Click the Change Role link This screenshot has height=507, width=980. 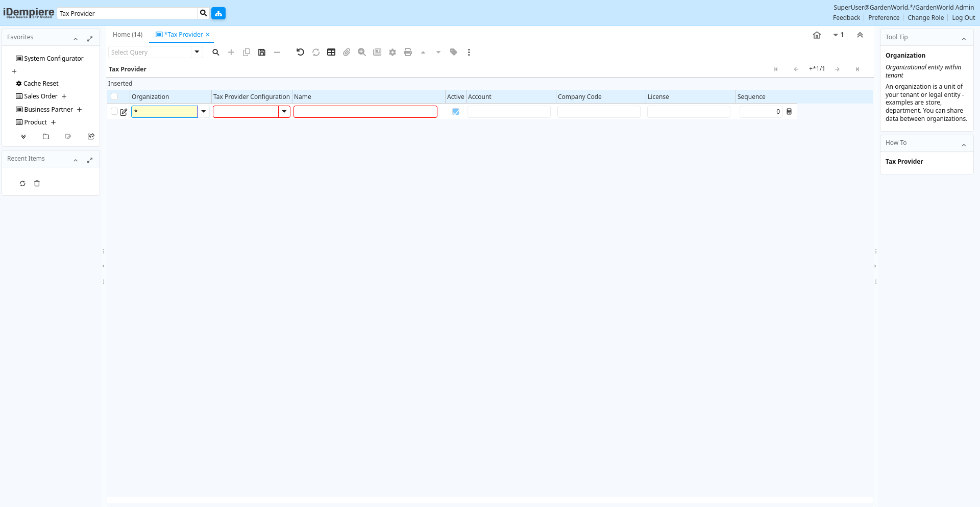click(925, 18)
